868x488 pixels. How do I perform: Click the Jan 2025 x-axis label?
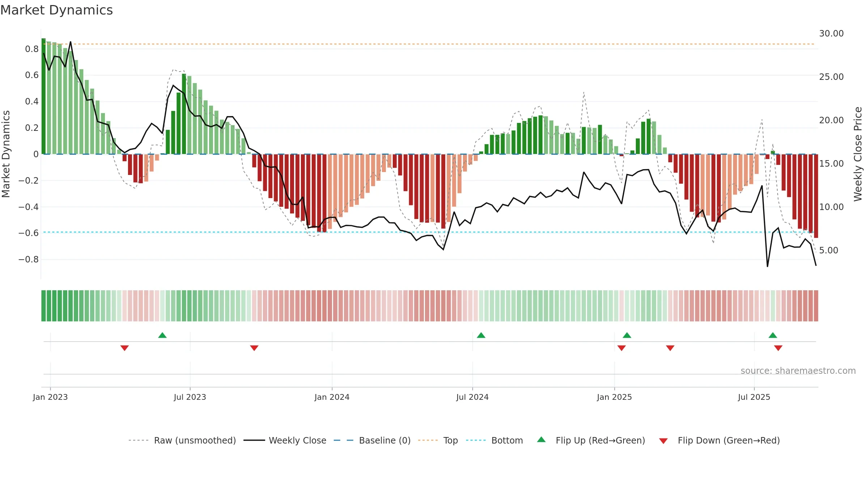pyautogui.click(x=614, y=397)
